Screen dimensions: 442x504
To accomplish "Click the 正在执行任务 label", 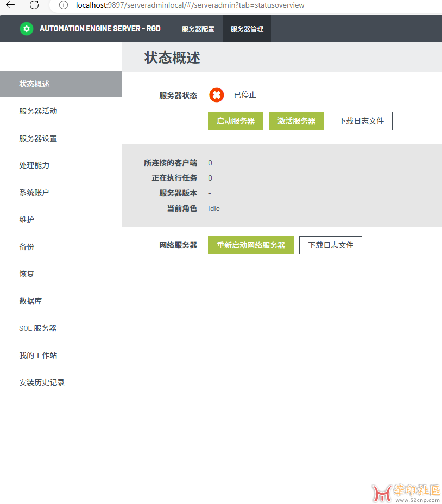I will (174, 178).
